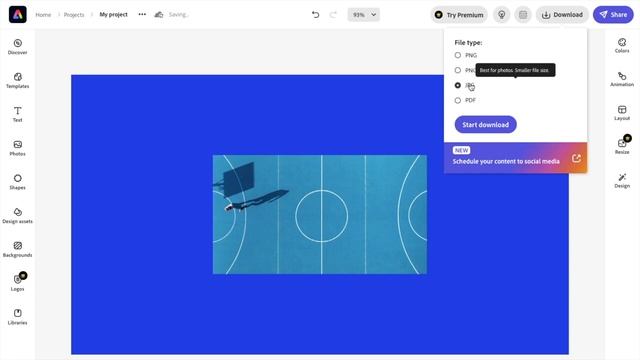Viewport: 640px width, 360px height.
Task: Open Schedule your content to social media banner
Action: pyautogui.click(x=516, y=158)
